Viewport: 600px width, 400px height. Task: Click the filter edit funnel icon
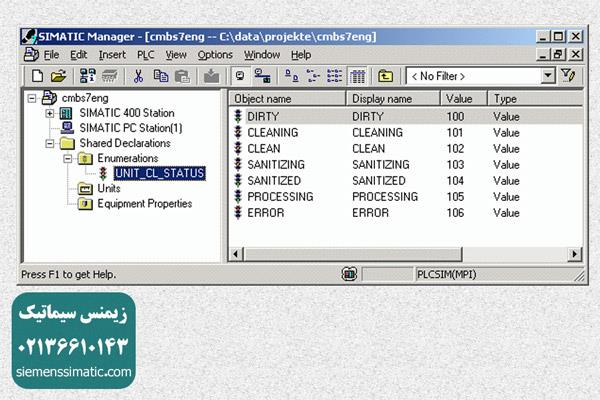(x=568, y=75)
